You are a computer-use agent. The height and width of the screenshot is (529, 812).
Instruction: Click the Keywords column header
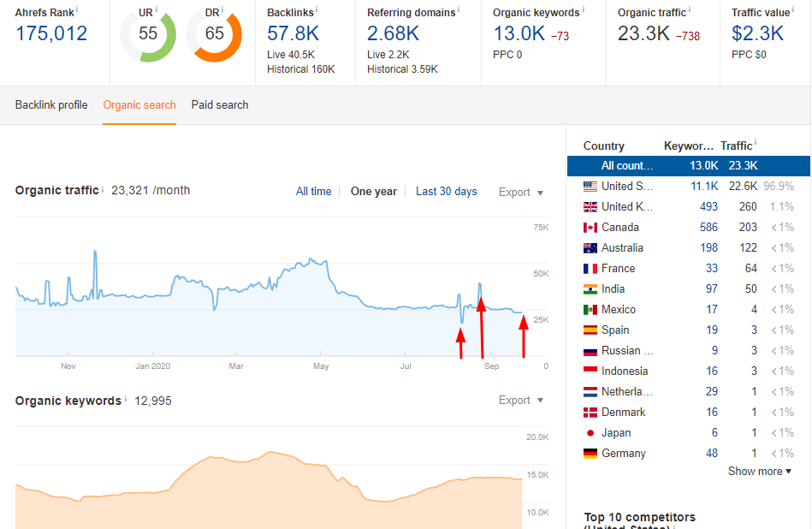tap(688, 146)
